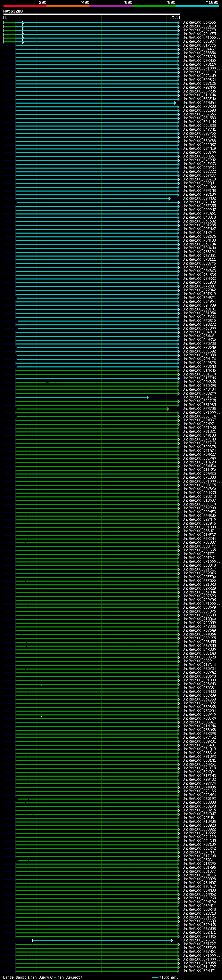222x980 pixels.
Task: Select hit label UniRef100_O78328
Action: (x=199, y=57)
